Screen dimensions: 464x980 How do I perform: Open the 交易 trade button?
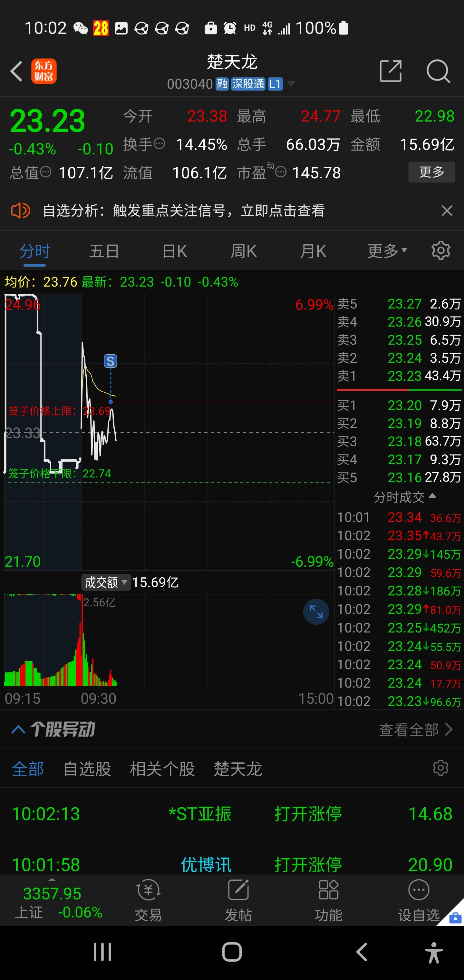coord(148,901)
